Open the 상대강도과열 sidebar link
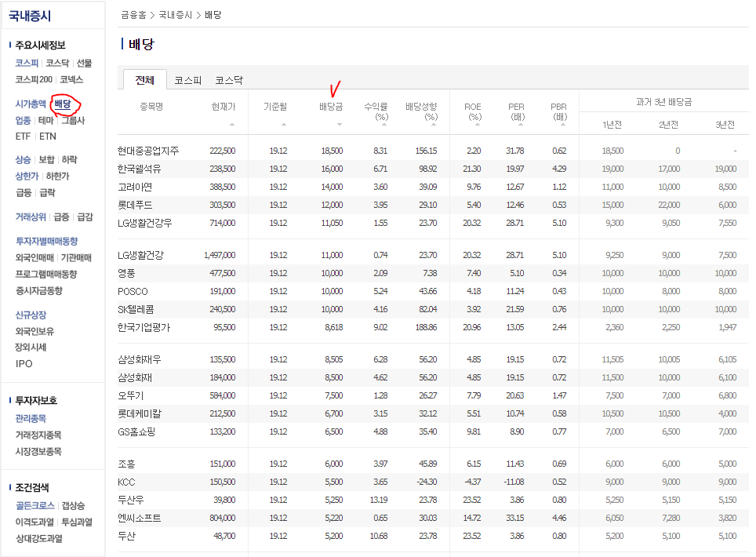The image size is (756, 557). pos(38,539)
